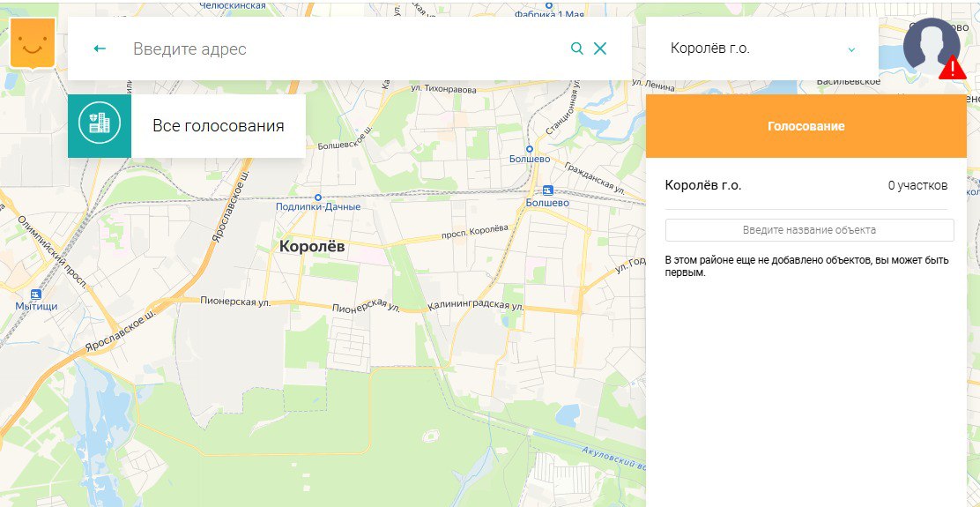Click the 0 участков counter text
The width and height of the screenshot is (980, 507).
click(x=917, y=185)
